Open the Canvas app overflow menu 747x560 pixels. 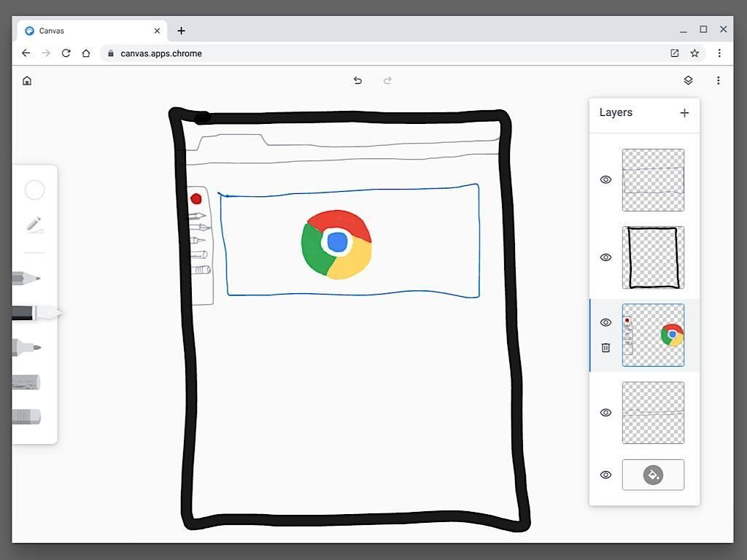click(x=718, y=80)
